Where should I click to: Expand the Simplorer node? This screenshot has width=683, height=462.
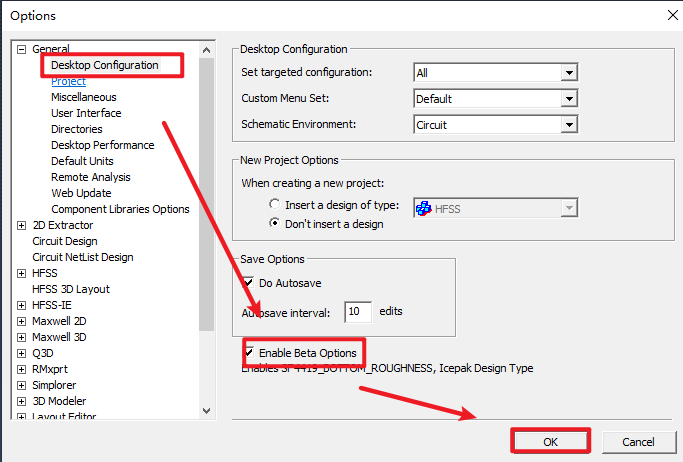click(21, 385)
